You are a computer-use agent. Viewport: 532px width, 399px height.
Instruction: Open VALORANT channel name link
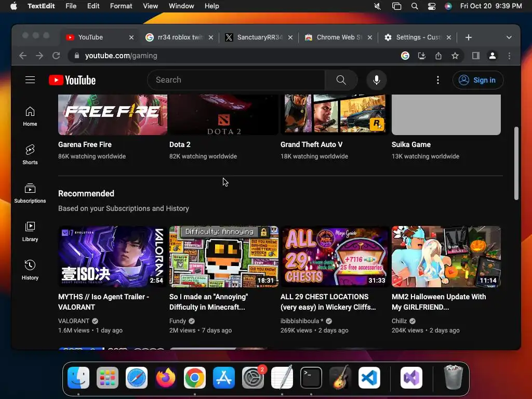(74, 321)
